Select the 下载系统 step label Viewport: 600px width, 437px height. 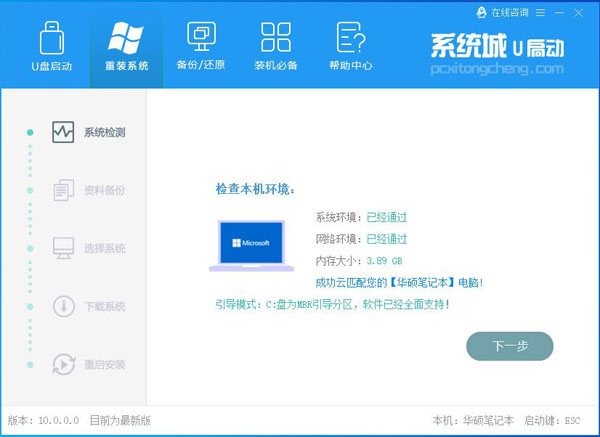pos(104,307)
